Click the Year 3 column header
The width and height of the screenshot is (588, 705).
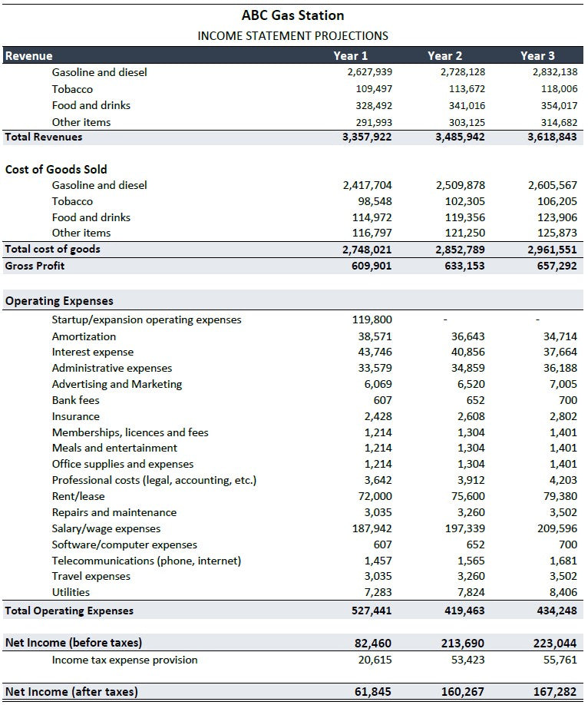[537, 55]
